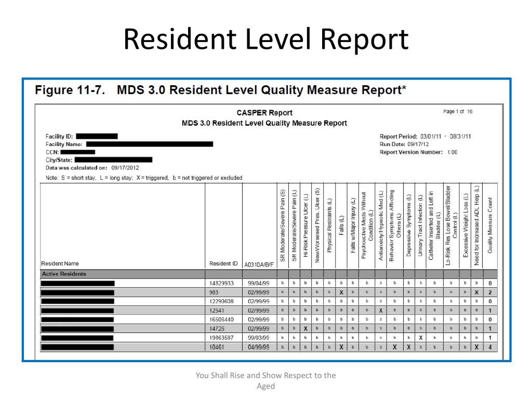Screen dimensions: 532x399
Task: Select resident ID '19863587'
Action: (221, 338)
